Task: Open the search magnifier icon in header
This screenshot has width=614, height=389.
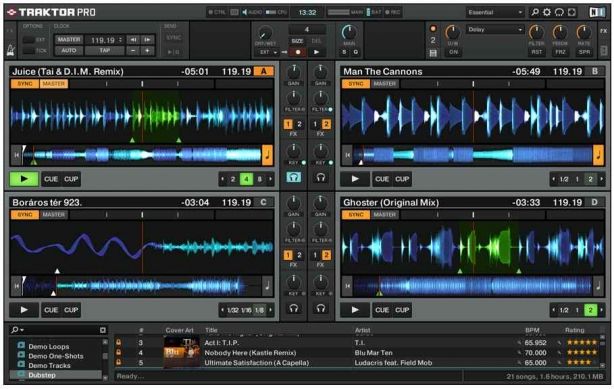Action: (x=535, y=12)
